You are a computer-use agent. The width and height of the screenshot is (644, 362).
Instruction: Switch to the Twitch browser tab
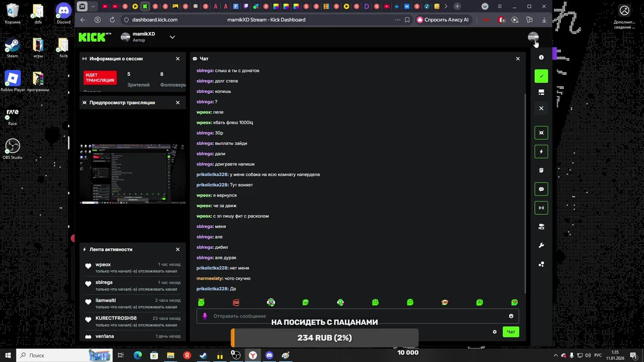click(245, 7)
